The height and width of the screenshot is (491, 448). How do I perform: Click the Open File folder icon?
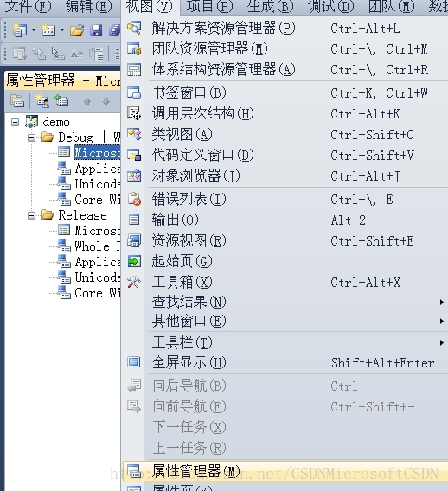coord(77,31)
